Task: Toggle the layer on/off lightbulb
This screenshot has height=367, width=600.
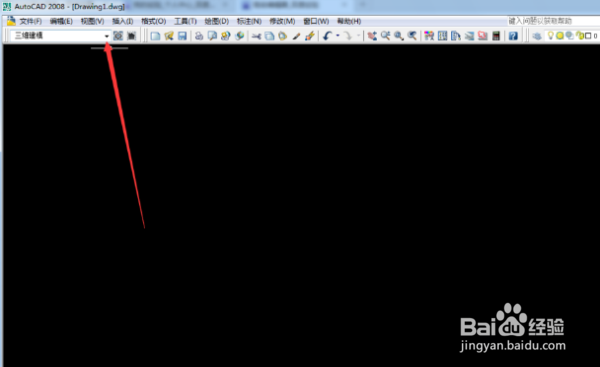Action: click(550, 36)
